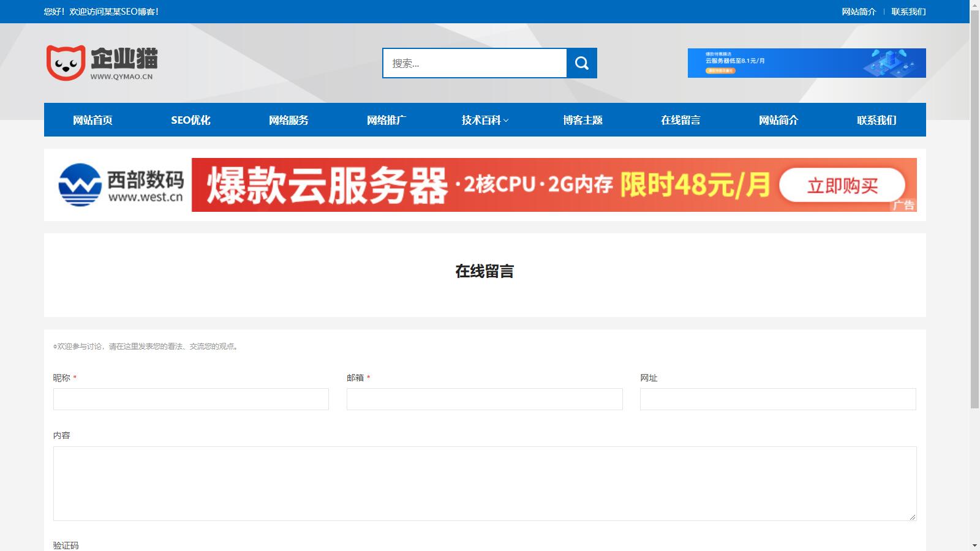Click the 网址 input field

[x=778, y=399]
